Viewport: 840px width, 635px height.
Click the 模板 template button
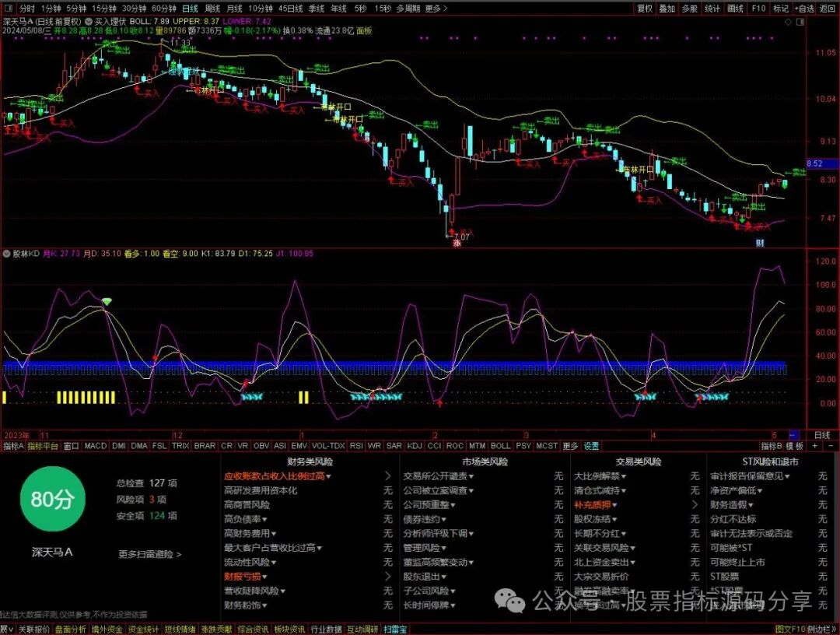[795, 446]
